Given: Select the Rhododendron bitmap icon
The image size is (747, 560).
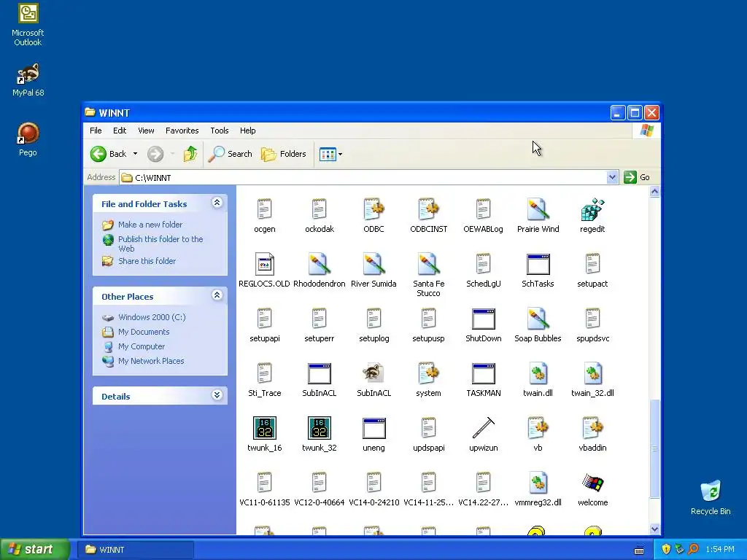Looking at the screenshot, I should point(320,264).
